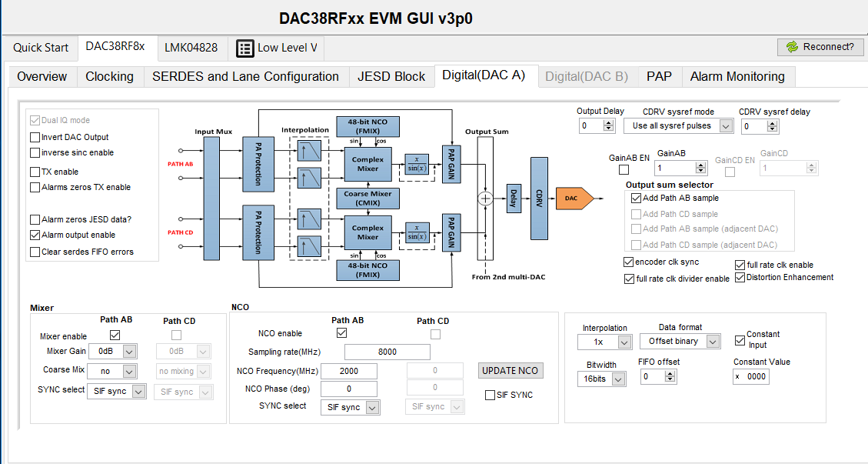The height and width of the screenshot is (464, 868).
Task: Select SERDES and Lane Configuration tab
Action: point(246,76)
